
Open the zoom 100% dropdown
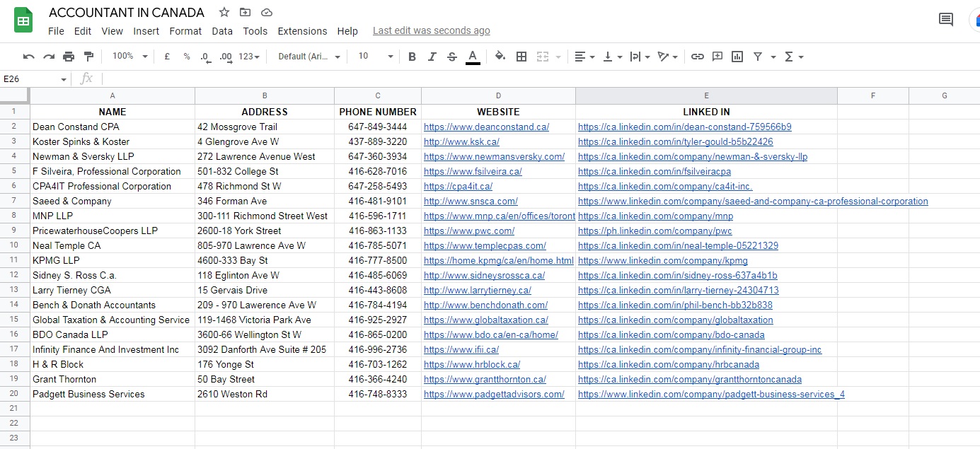click(129, 57)
